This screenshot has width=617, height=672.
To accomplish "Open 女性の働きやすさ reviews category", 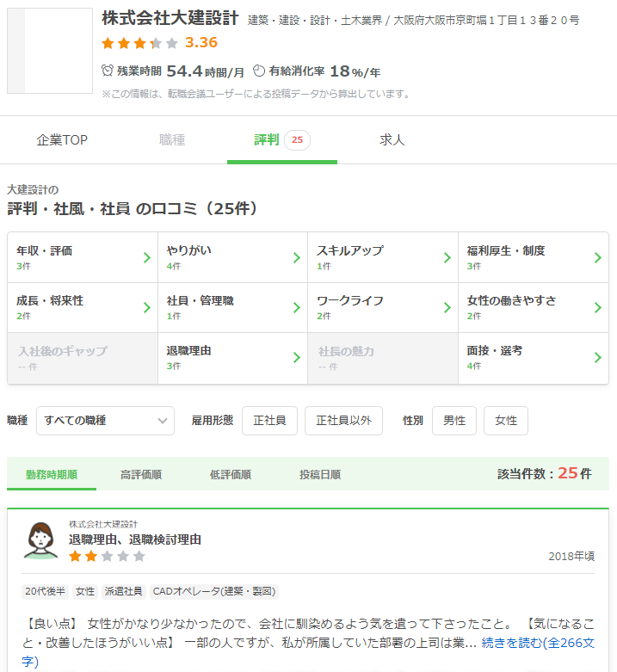I will [x=534, y=307].
